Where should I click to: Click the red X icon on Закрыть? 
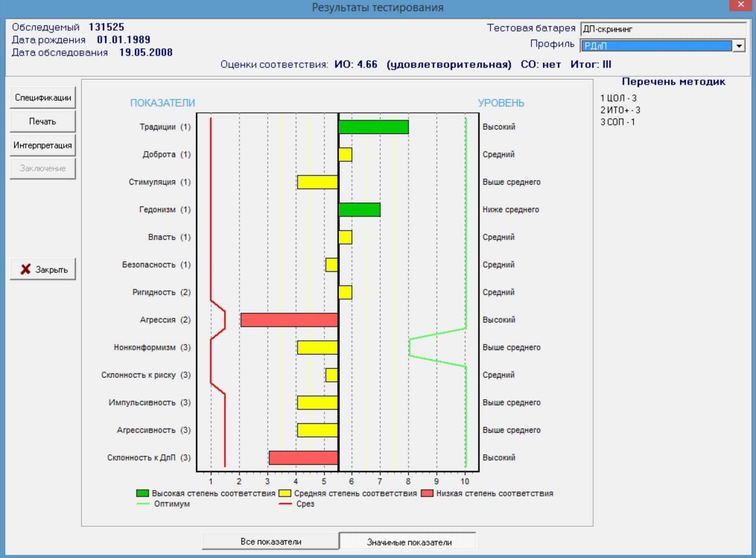25,269
